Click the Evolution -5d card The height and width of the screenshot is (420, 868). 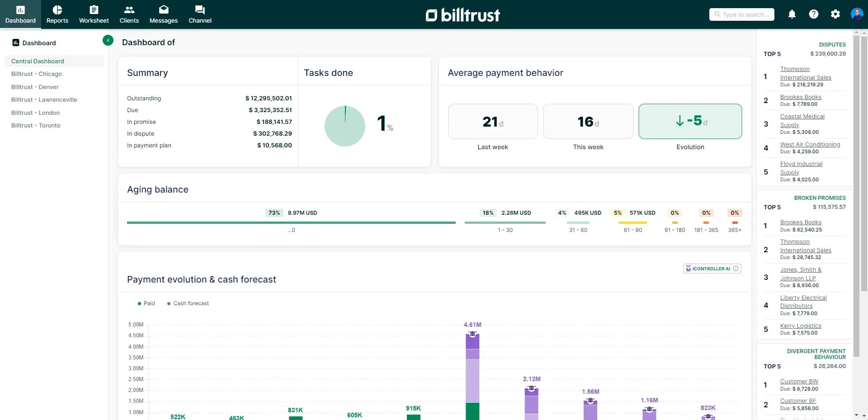[690, 121]
